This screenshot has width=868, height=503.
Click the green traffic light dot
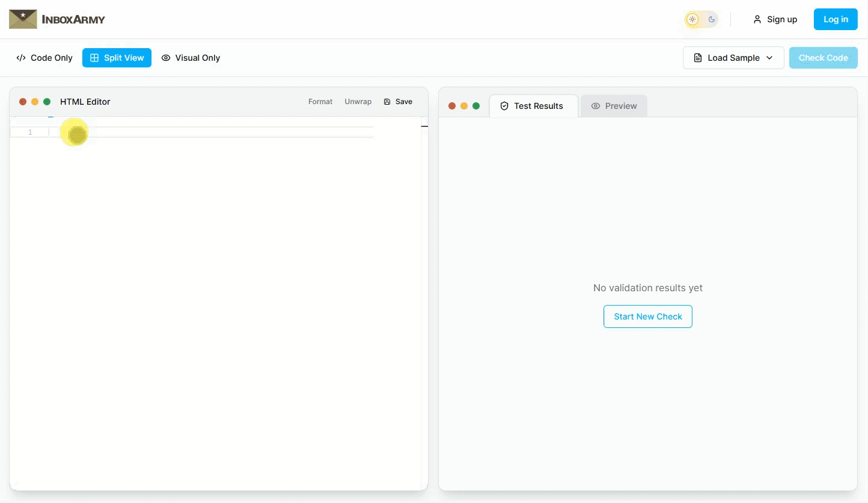[x=46, y=102]
